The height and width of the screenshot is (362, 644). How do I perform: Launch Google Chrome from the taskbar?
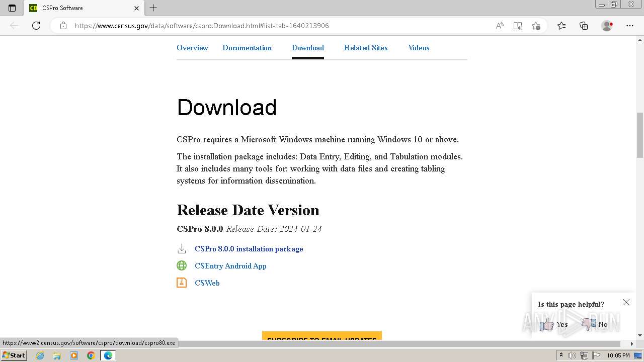pyautogui.click(x=91, y=355)
